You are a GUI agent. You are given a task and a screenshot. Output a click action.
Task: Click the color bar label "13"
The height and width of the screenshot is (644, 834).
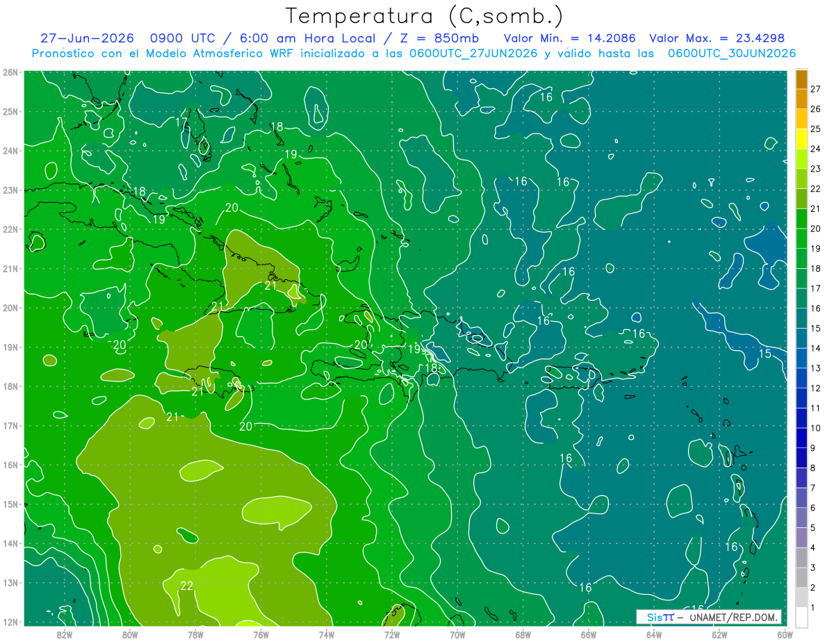tap(816, 368)
